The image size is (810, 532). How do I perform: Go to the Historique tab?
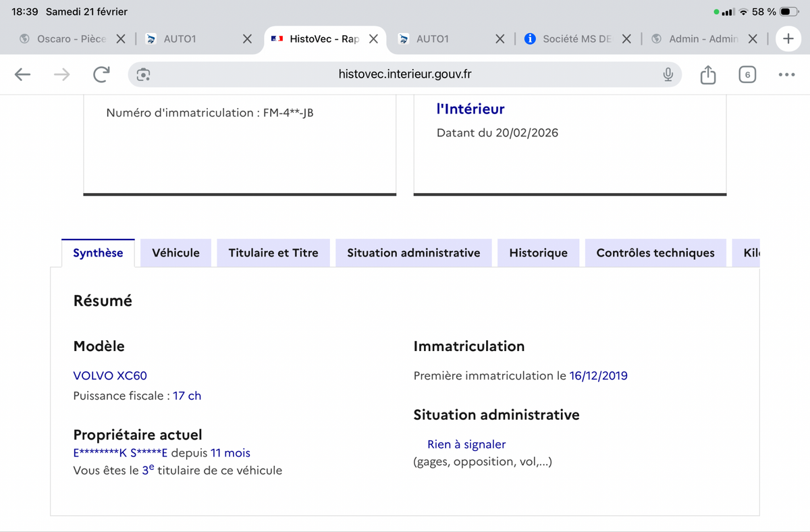pos(538,252)
